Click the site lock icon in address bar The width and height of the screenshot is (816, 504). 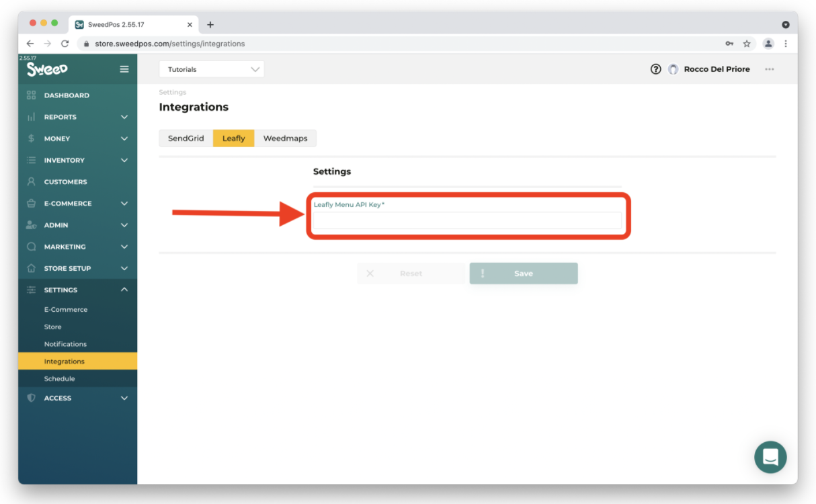tap(86, 44)
